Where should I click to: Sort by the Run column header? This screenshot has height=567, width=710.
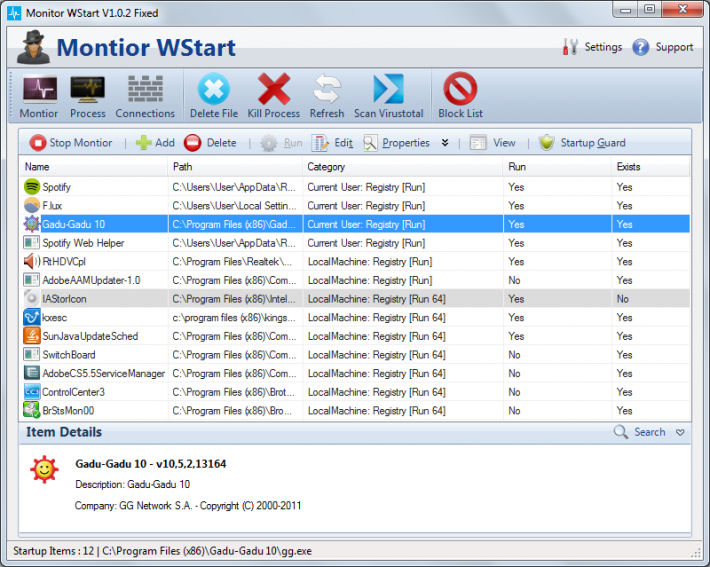557,167
